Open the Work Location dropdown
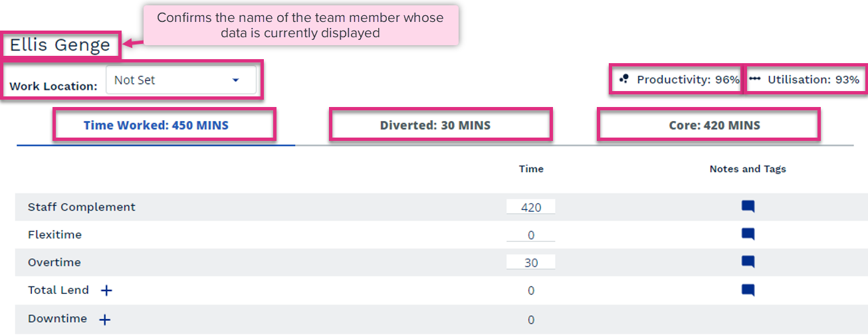868x335 pixels. coord(181,80)
